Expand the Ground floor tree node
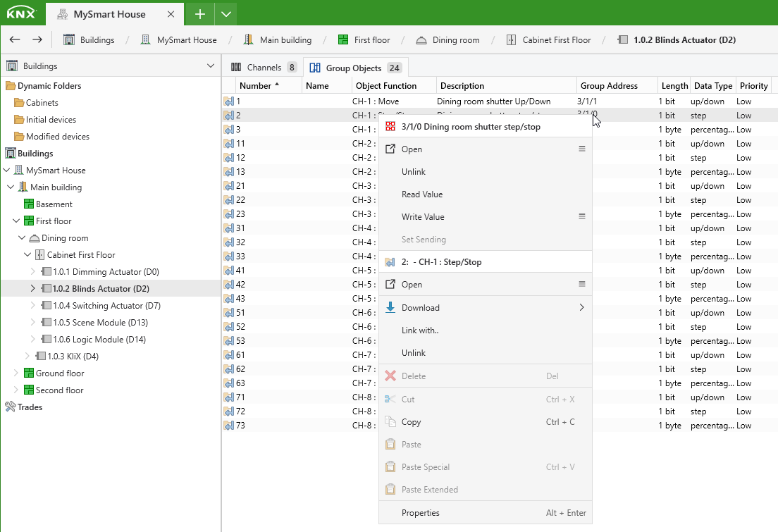 (16, 373)
